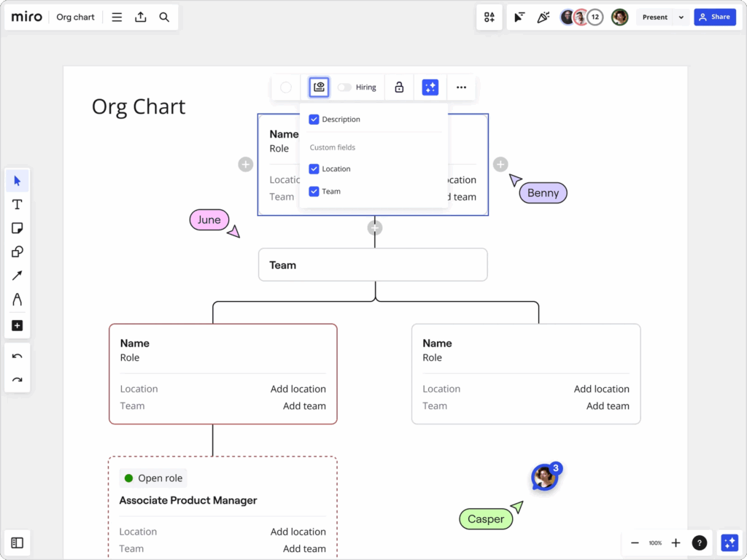Show the 12 more collaborators badge

point(595,17)
